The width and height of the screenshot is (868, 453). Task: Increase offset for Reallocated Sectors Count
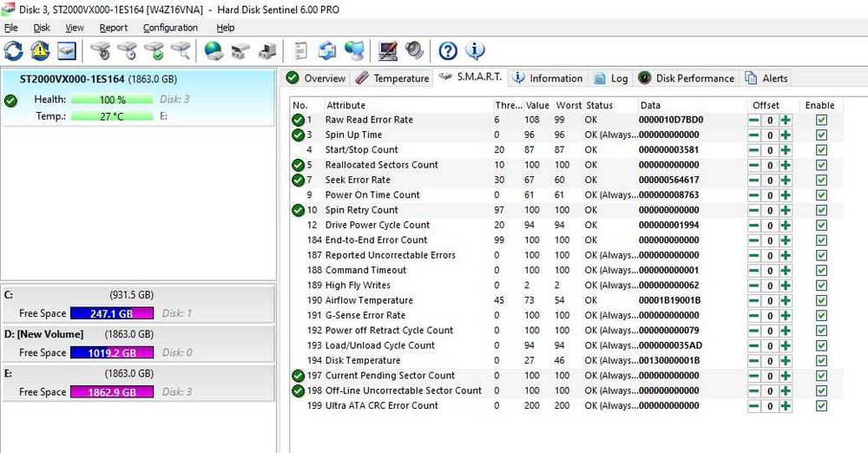(x=786, y=165)
